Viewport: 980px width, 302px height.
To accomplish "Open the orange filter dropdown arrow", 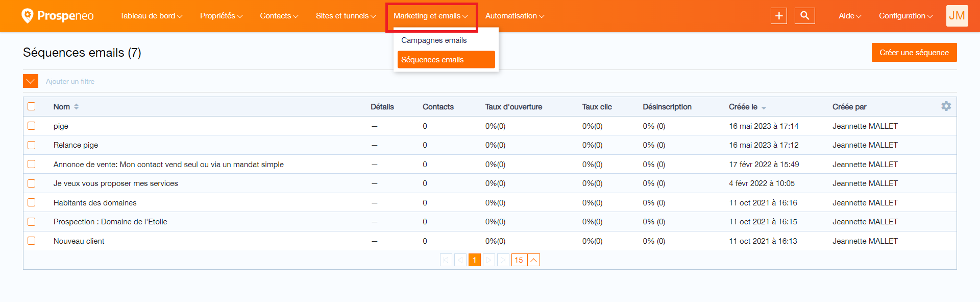I will [31, 81].
